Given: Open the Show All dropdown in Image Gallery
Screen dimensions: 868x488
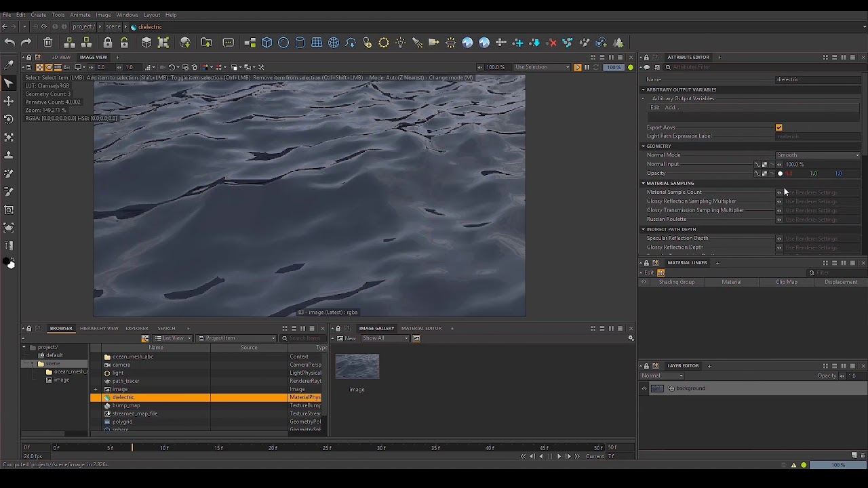Looking at the screenshot, I should [385, 338].
